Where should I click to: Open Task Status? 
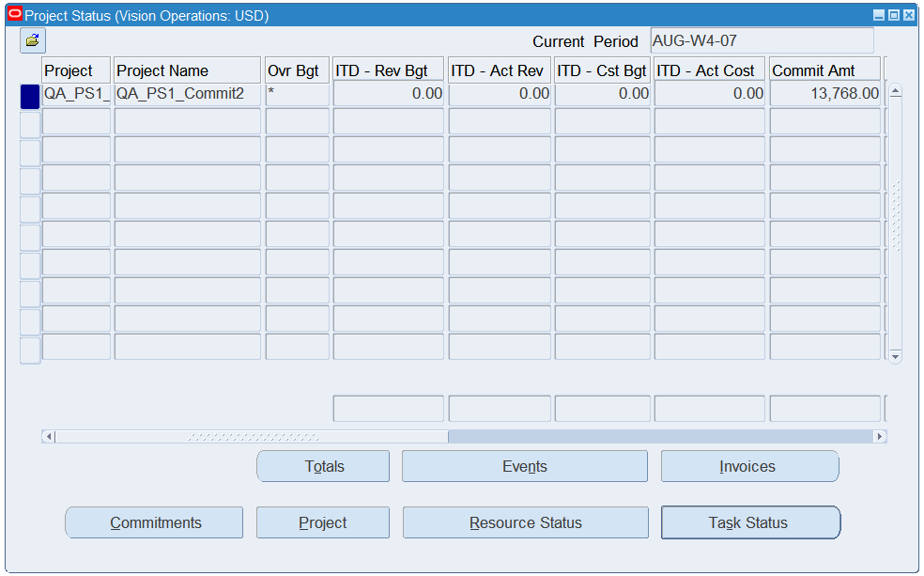pyautogui.click(x=751, y=522)
